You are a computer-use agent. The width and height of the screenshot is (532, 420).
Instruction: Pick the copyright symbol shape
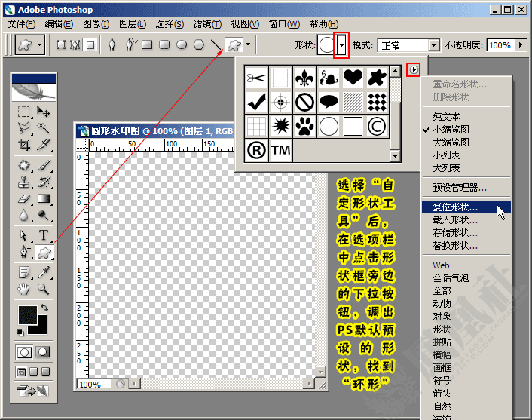pyautogui.click(x=377, y=127)
